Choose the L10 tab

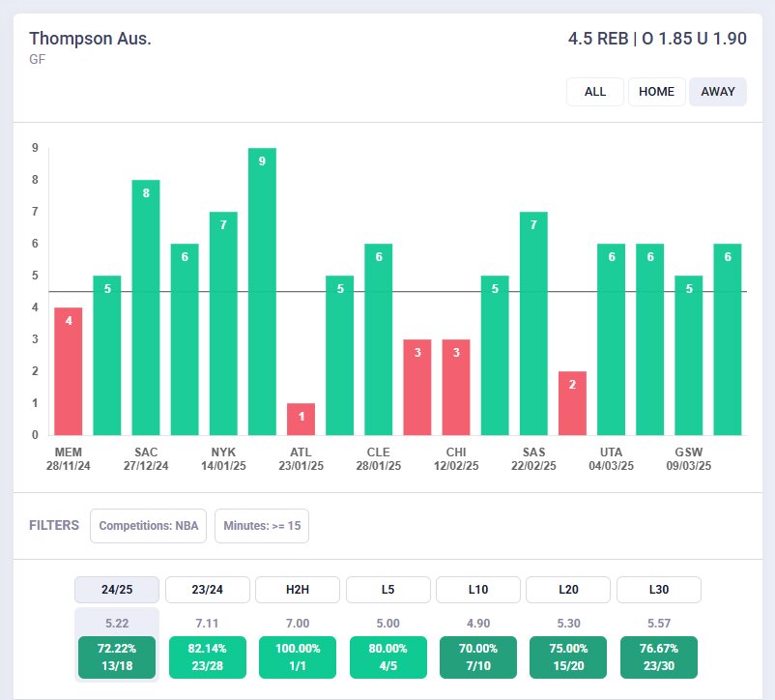click(478, 590)
